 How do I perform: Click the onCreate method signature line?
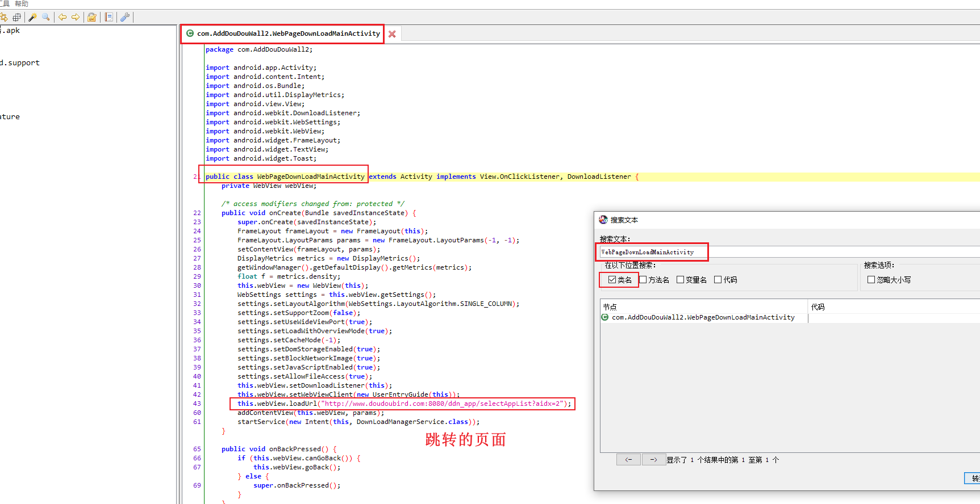coord(319,213)
